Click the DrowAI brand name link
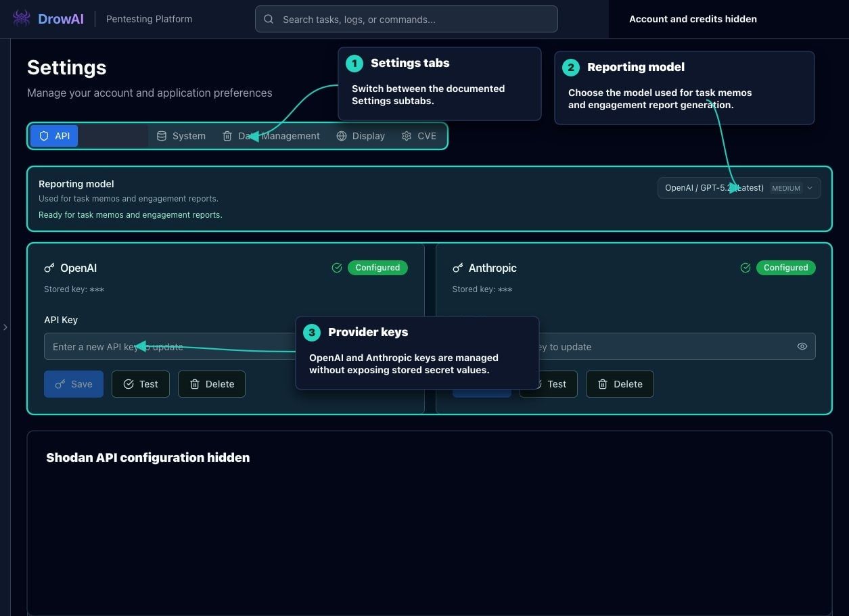The height and width of the screenshot is (616, 849). [61, 19]
